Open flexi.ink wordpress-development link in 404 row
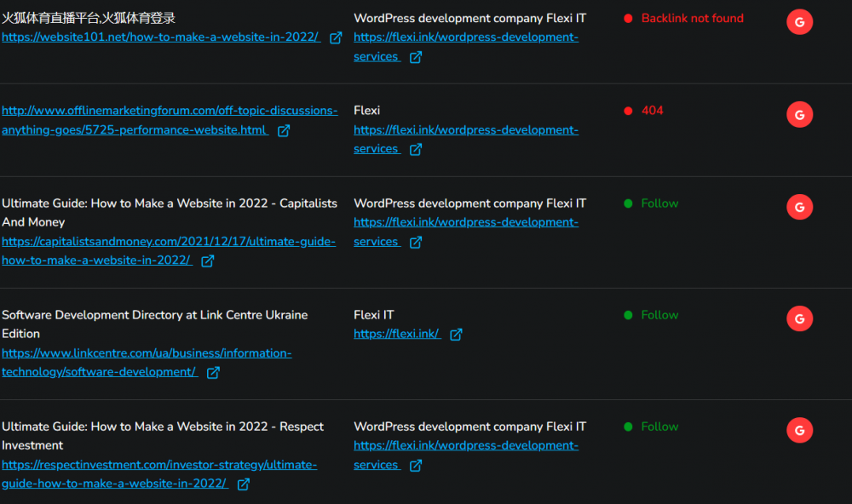Image resolution: width=852 pixels, height=504 pixels. tap(466, 140)
